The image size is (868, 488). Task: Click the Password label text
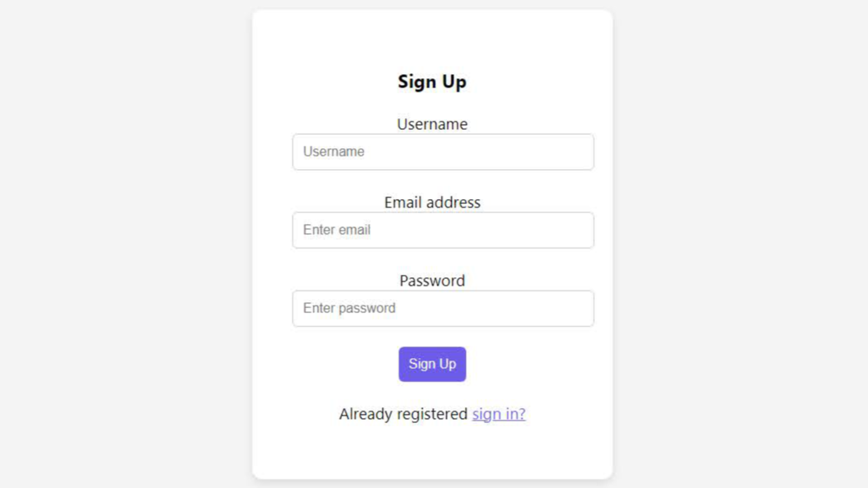(x=432, y=281)
